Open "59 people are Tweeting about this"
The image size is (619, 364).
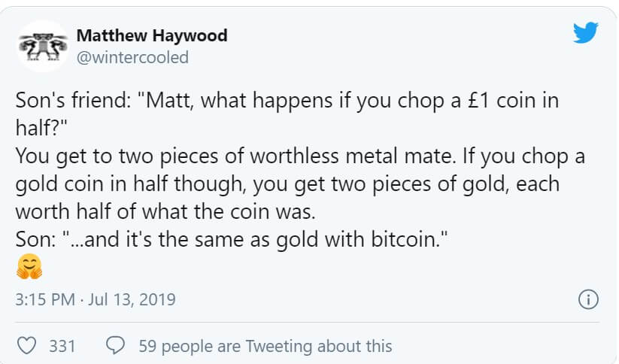(266, 346)
